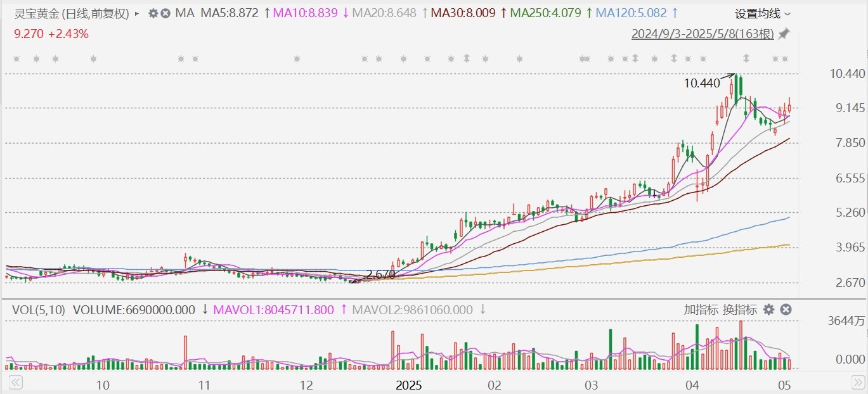Remove MA indicator with its X icon
Image resolution: width=868 pixels, height=394 pixels.
click(165, 13)
